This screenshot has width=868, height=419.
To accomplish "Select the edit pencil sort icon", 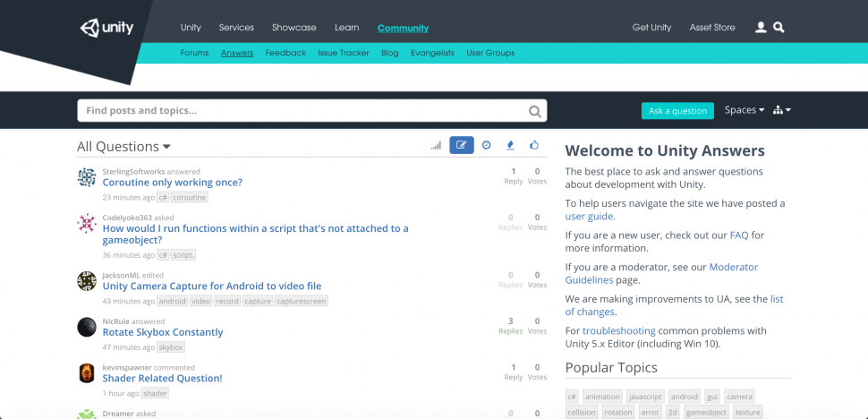I will tap(462, 145).
